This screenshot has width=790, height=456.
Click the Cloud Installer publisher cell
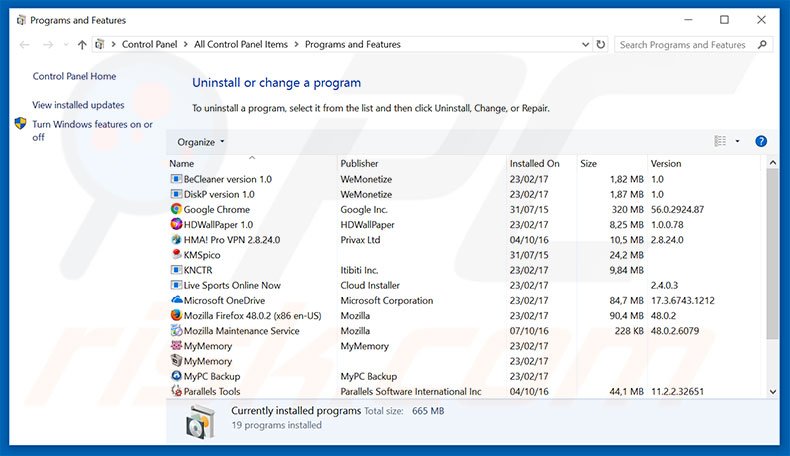(x=370, y=285)
